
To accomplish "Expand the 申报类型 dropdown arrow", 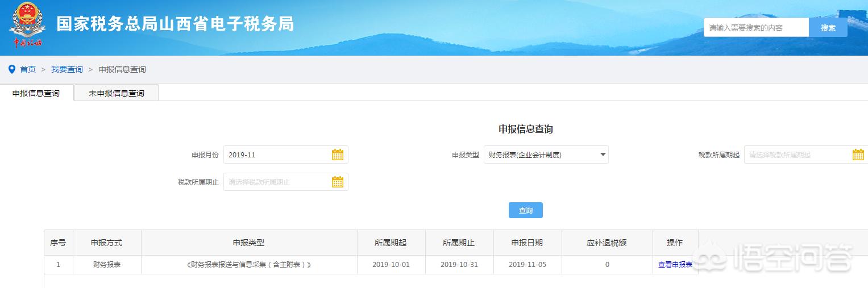I will click(603, 154).
